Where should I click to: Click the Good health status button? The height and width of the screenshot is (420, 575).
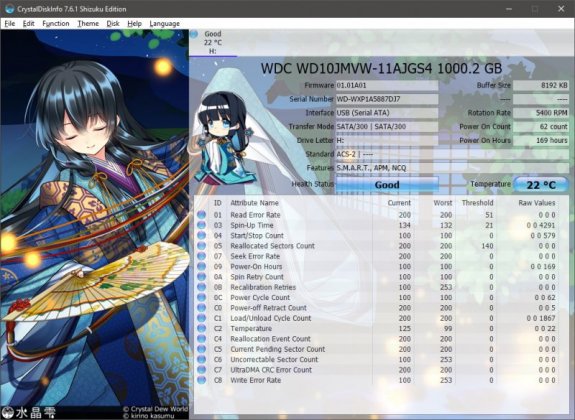pyautogui.click(x=387, y=185)
